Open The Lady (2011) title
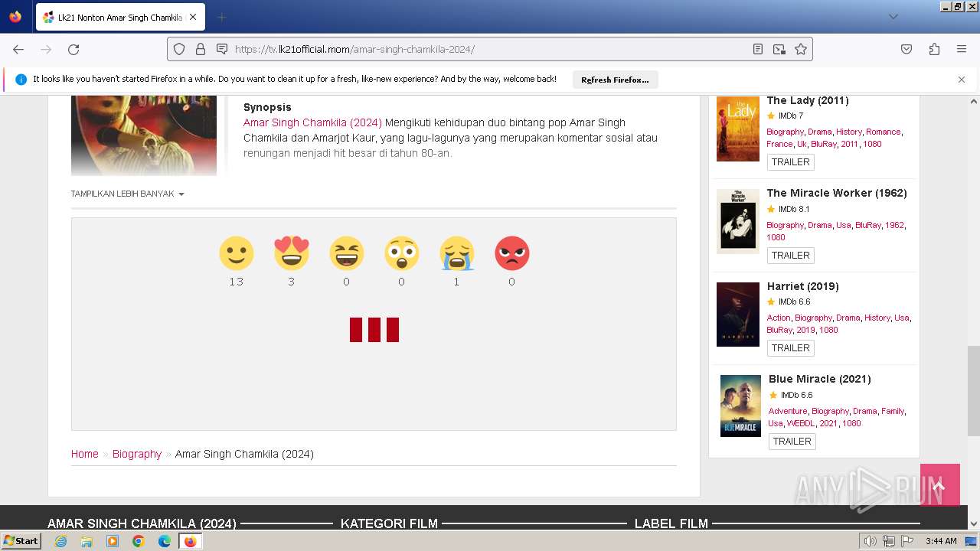Screen dimensions: 980x551 (x=808, y=100)
